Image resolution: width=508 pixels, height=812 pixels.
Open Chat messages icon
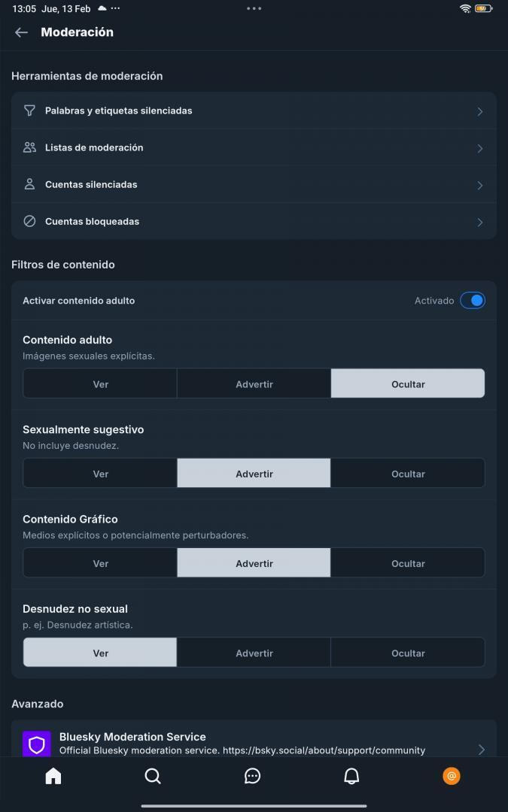click(x=253, y=776)
